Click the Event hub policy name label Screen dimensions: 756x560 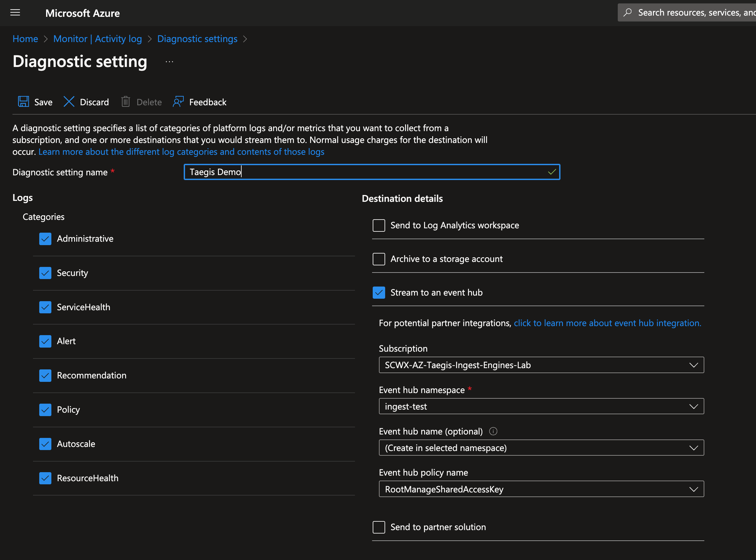tap(423, 472)
